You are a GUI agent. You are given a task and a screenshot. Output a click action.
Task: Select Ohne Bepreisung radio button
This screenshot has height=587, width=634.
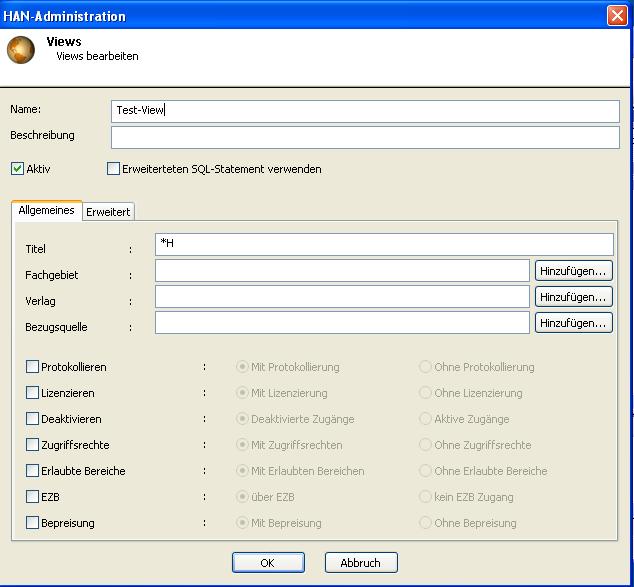[x=425, y=523]
